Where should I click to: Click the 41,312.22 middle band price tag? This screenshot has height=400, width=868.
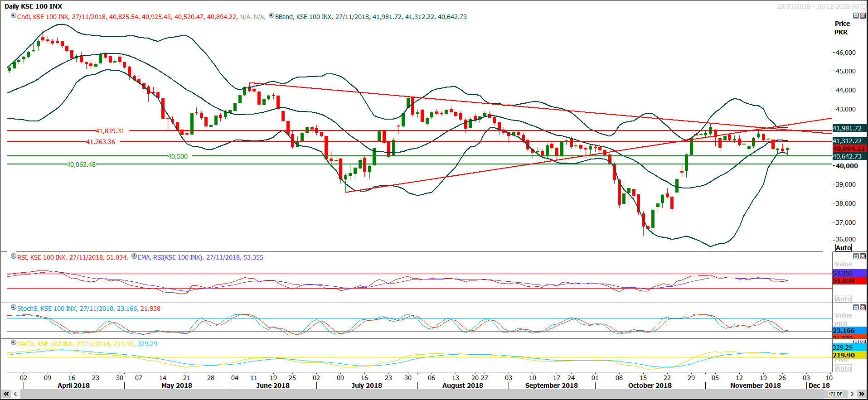point(849,141)
